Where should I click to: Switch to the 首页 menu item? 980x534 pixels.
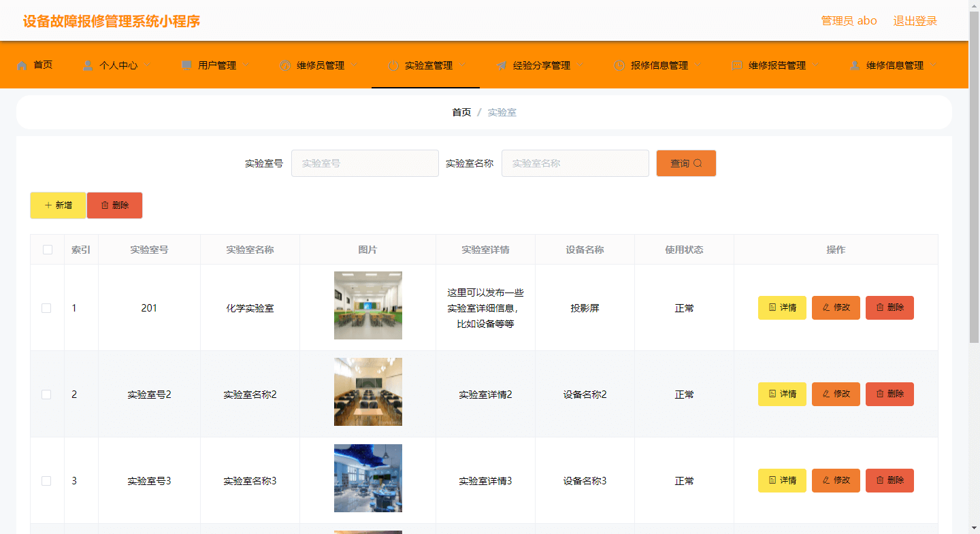pyautogui.click(x=39, y=65)
